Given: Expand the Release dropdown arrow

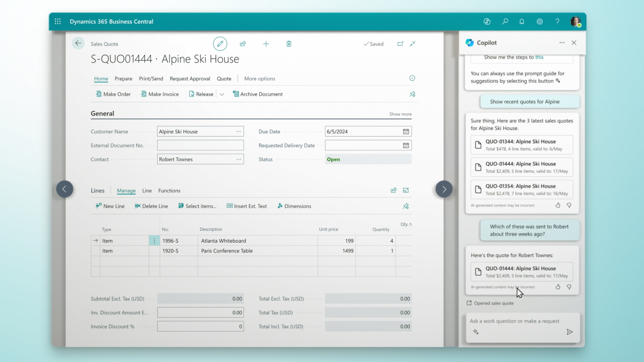Looking at the screenshot, I should [x=222, y=94].
